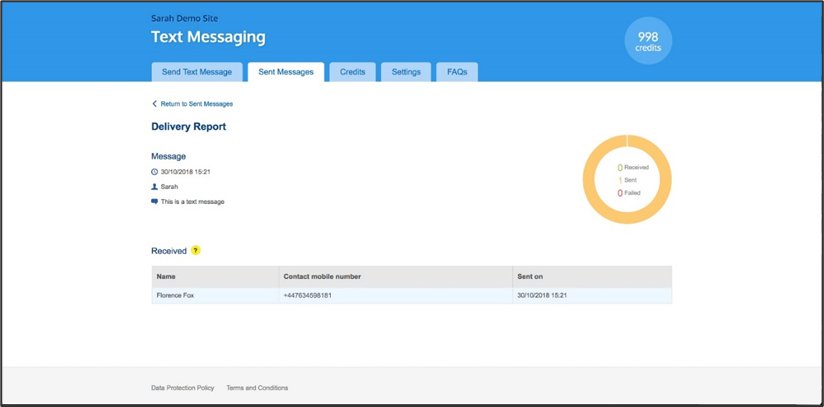This screenshot has width=824, height=407.
Task: Select the Sent legend entry in chart
Action: 630,180
